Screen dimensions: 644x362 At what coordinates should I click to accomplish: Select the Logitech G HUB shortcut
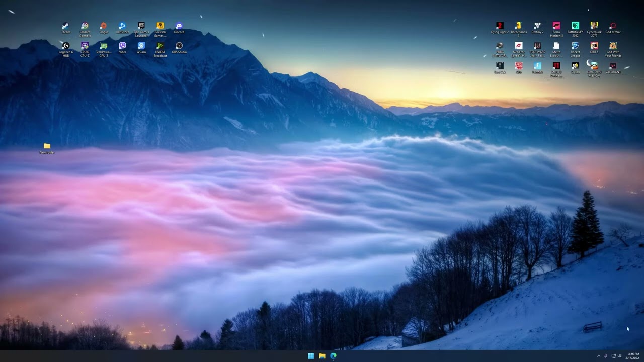[66, 50]
